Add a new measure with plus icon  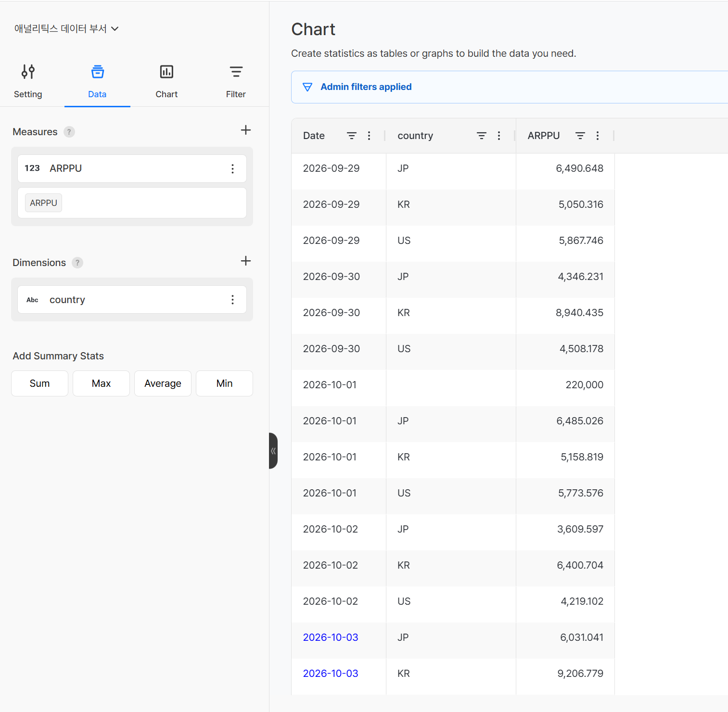point(246,130)
